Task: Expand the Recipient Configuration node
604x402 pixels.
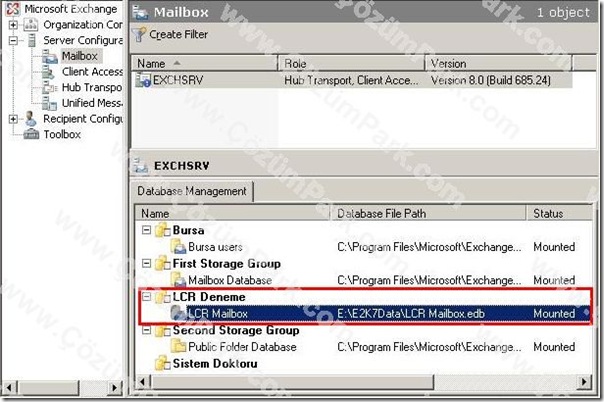Action: coord(13,119)
